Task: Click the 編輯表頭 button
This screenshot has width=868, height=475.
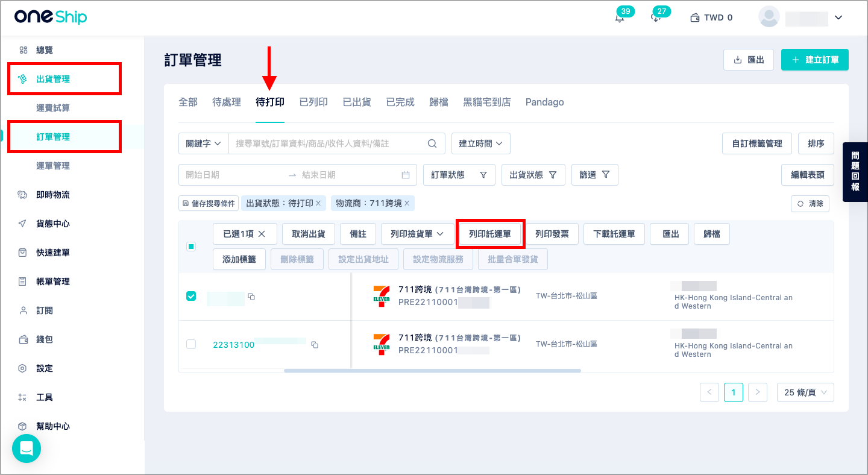Action: [x=808, y=175]
